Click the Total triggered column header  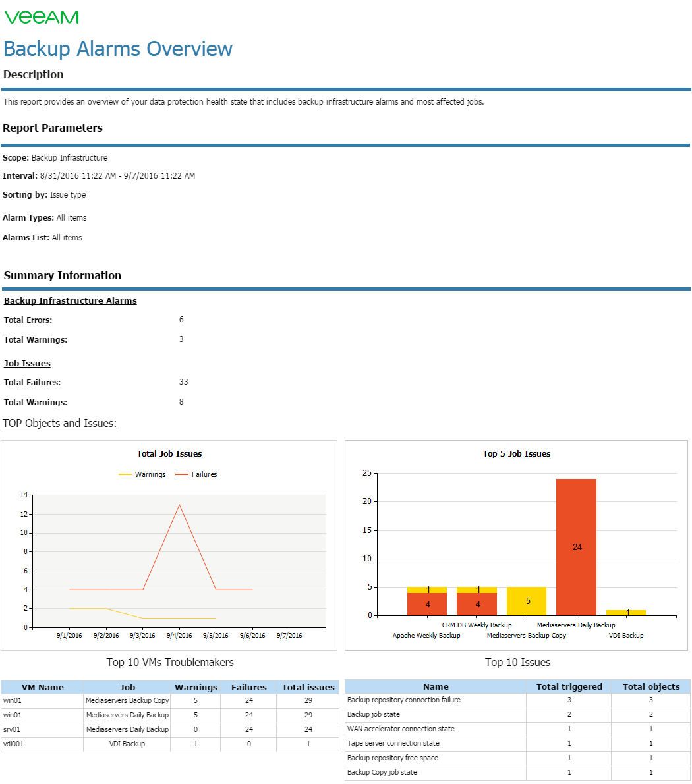(569, 687)
